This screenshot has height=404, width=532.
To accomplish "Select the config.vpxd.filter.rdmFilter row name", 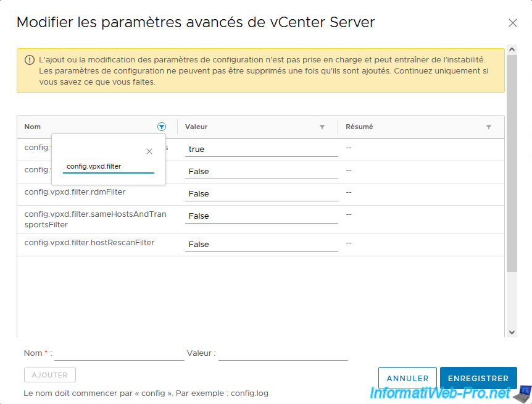I will [x=75, y=192].
